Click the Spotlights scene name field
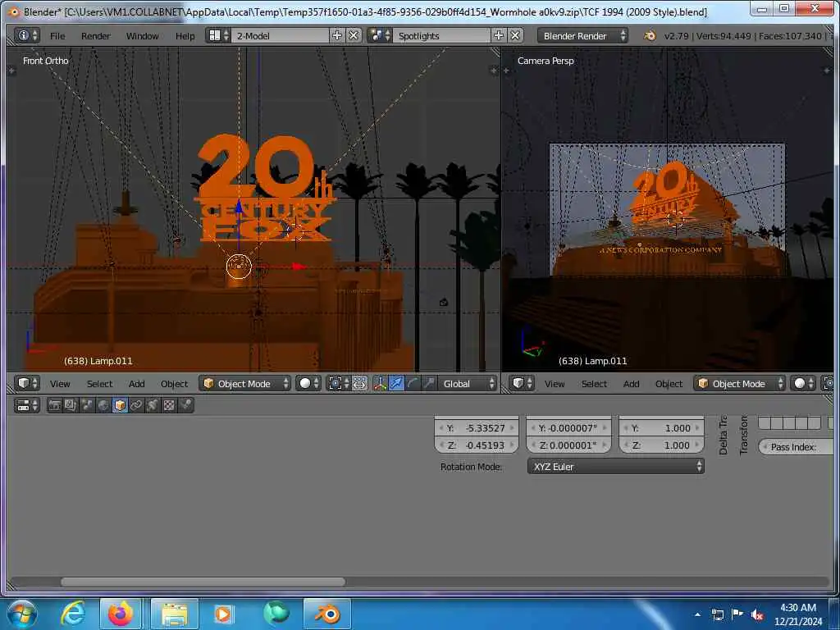The height and width of the screenshot is (630, 840). click(442, 36)
